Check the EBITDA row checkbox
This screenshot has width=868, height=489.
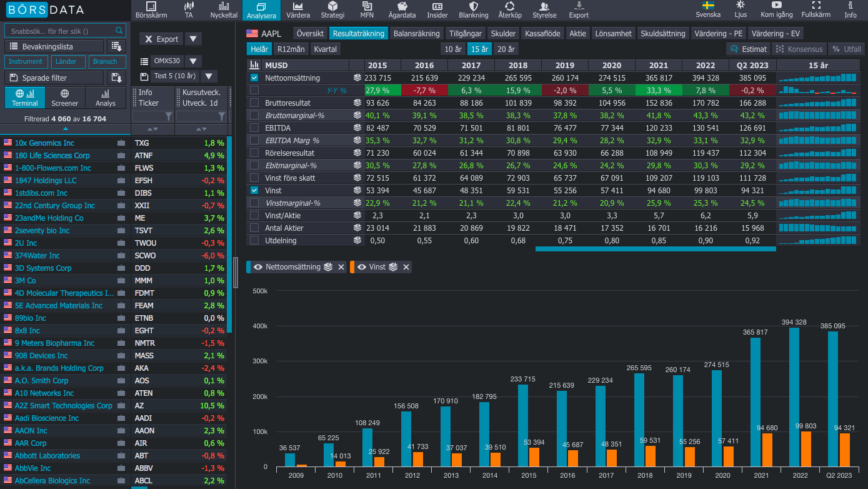[x=254, y=128]
